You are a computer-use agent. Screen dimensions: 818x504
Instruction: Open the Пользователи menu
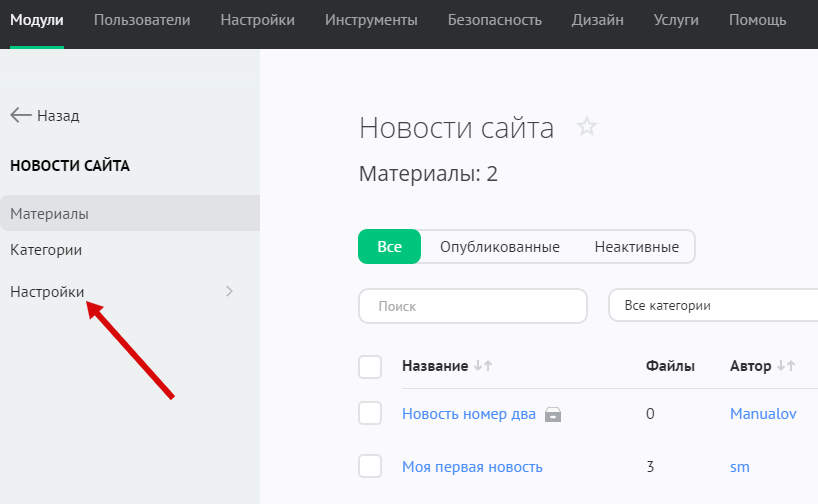pos(142,20)
